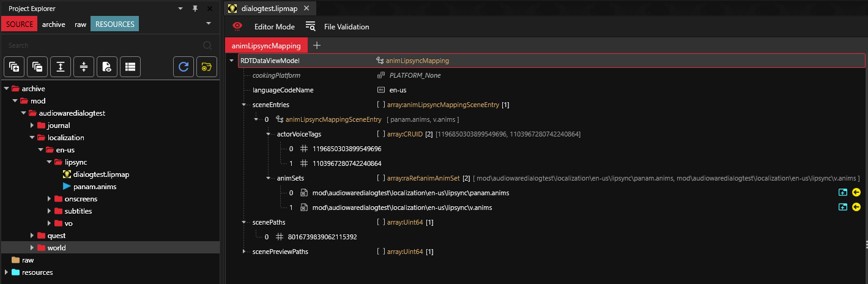The height and width of the screenshot is (284, 868).
Task: Expand the quest folder in tree
Action: point(32,236)
